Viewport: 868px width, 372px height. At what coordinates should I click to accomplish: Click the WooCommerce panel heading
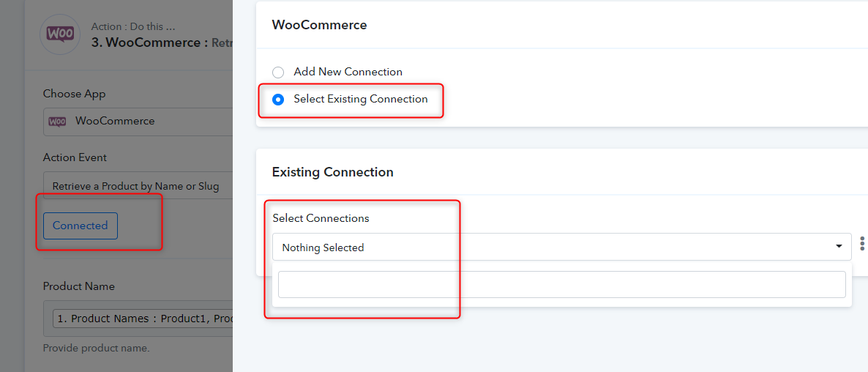319,25
